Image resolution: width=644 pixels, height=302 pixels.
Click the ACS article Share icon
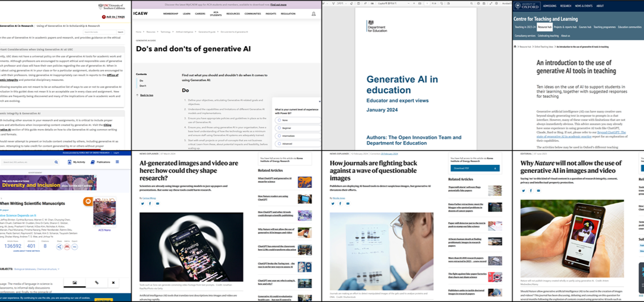click(x=59, y=246)
